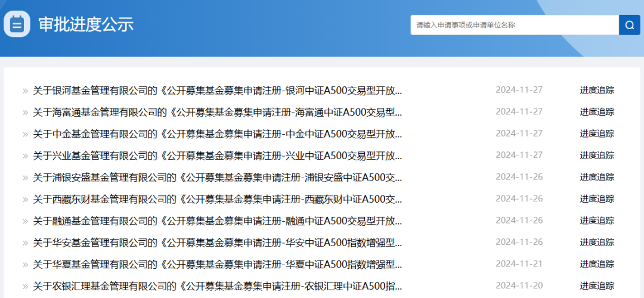Open the 海富通基金管理有限公司 application link
Screen dimensions: 644x298
pyautogui.click(x=217, y=112)
